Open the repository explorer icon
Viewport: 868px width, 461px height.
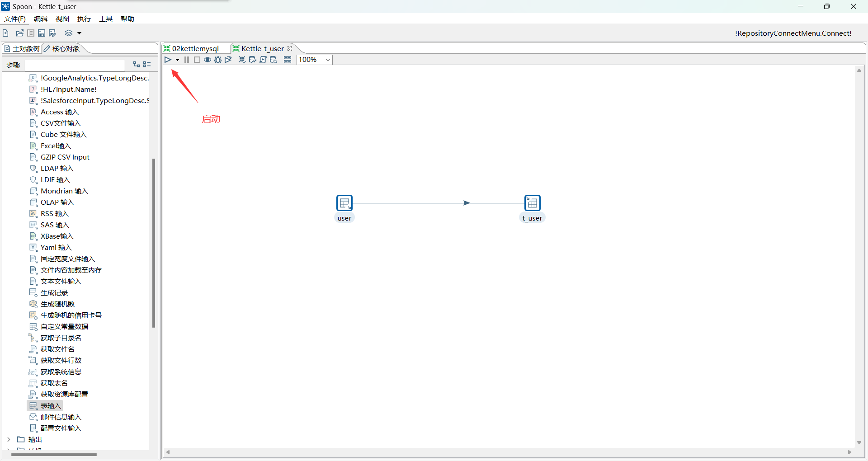pos(31,33)
